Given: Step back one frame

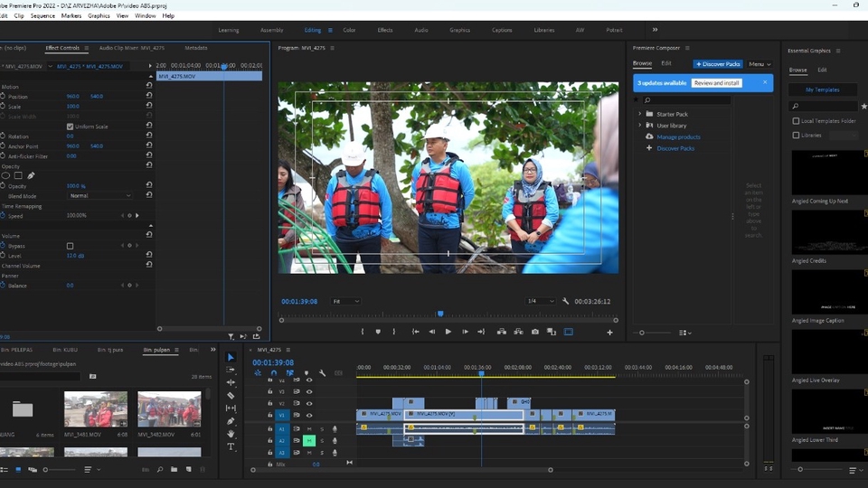Looking at the screenshot, I should [432, 332].
